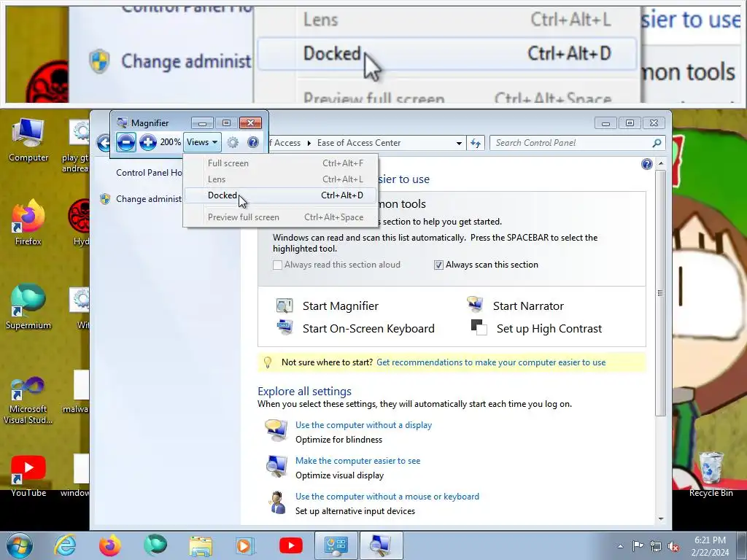This screenshot has width=747, height=560.
Task: Click the Ease of Access Center breadcrumb
Action: 359,143
